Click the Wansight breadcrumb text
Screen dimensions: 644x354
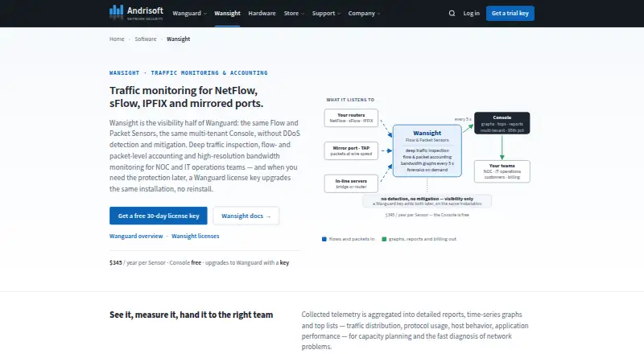pos(178,39)
